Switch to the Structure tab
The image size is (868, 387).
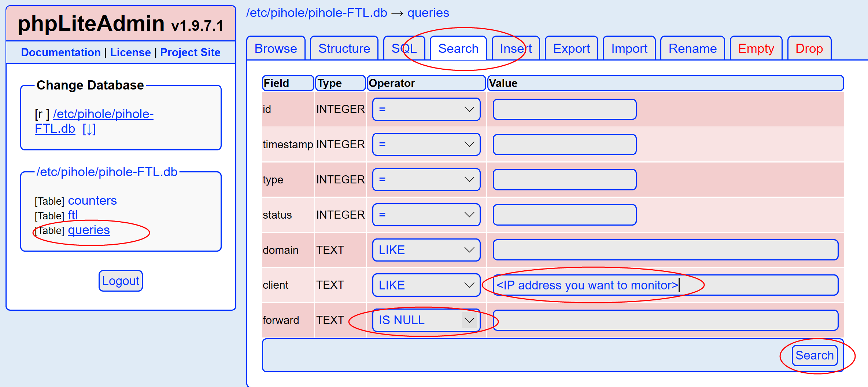[x=344, y=48]
